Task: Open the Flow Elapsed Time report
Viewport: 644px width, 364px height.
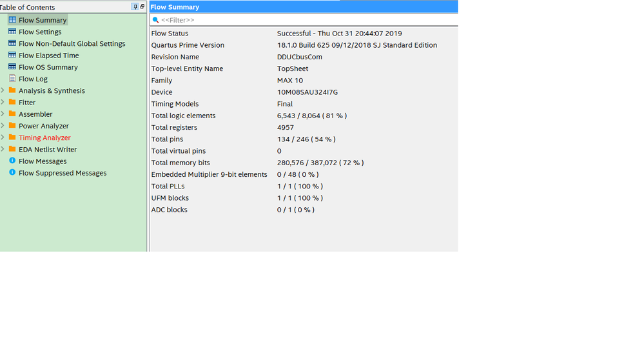Action: (x=48, y=55)
